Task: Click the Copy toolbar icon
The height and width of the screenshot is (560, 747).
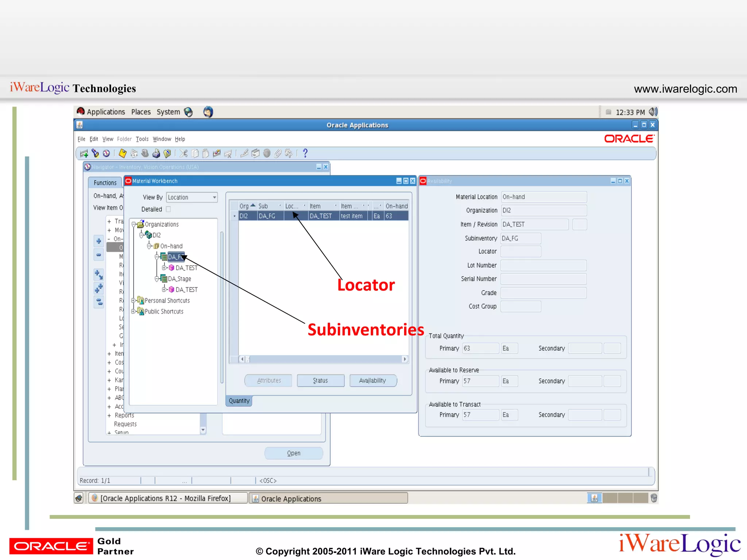Action: point(195,153)
